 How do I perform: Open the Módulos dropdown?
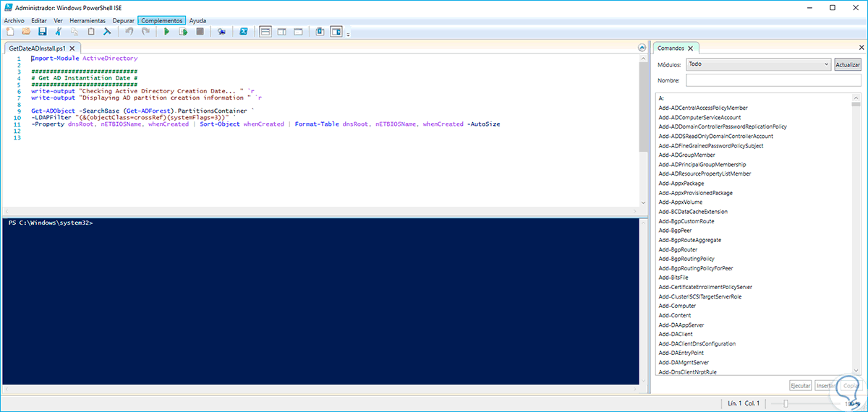point(758,64)
